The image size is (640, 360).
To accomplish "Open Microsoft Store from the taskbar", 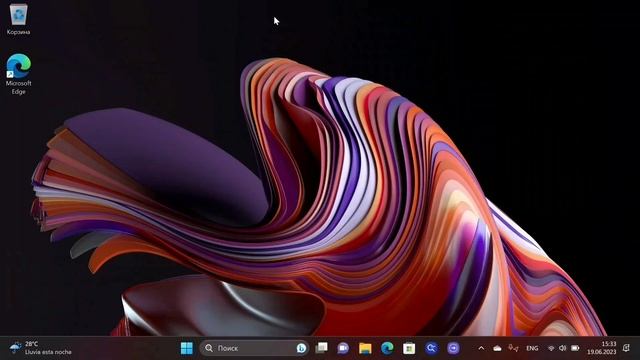I will 409,348.
